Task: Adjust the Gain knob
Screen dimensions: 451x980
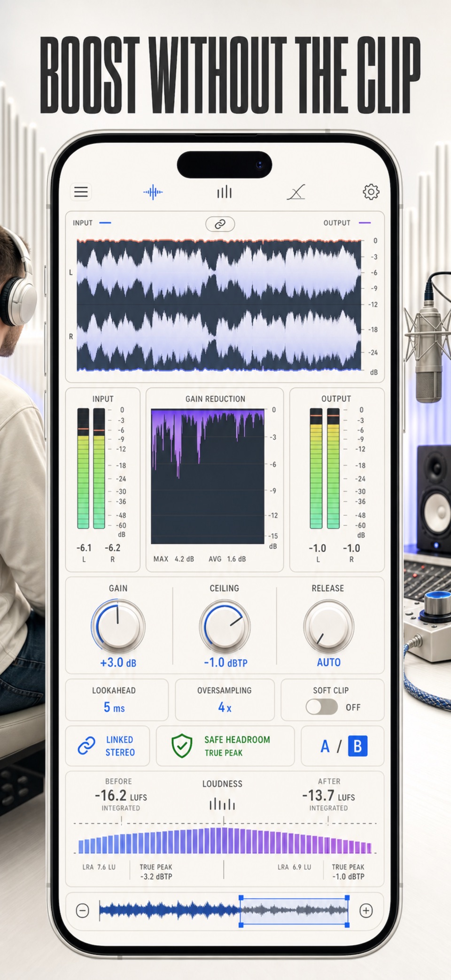Action: point(118,626)
